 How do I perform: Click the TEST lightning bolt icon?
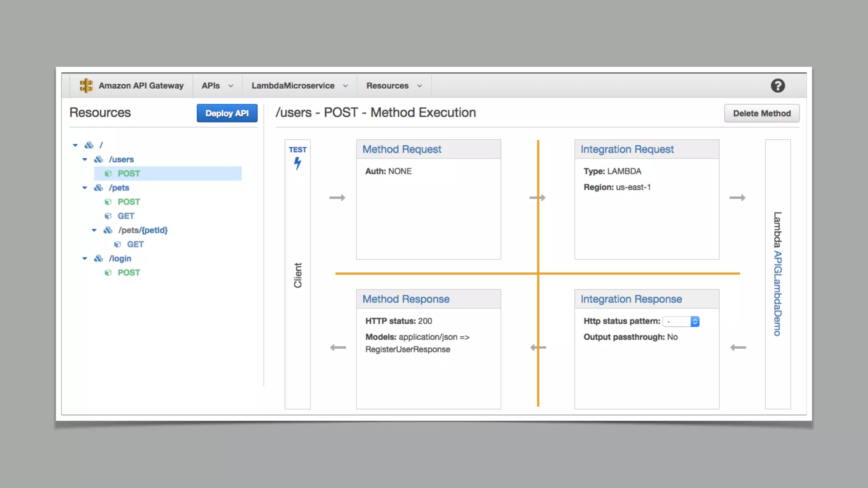tap(298, 163)
